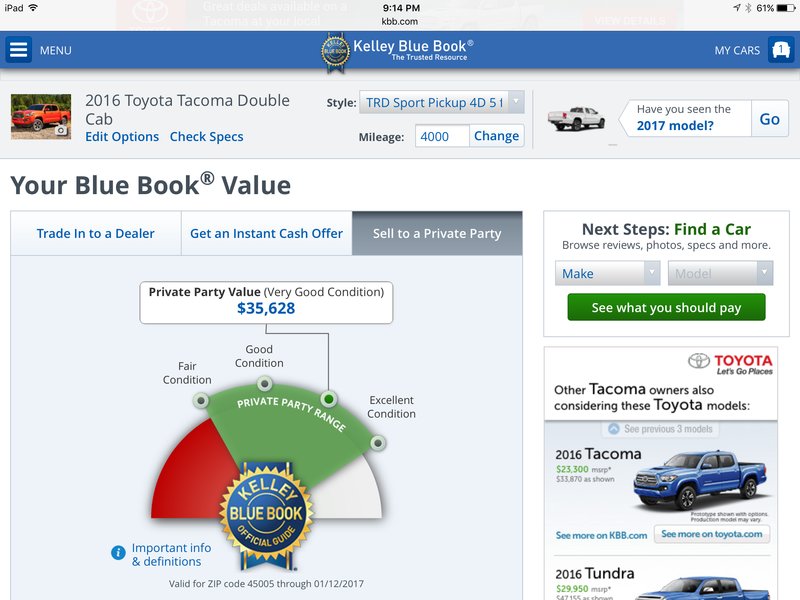Switch to Get an Instant Cash Offer tab
Image resolution: width=800 pixels, height=600 pixels.
click(x=266, y=234)
